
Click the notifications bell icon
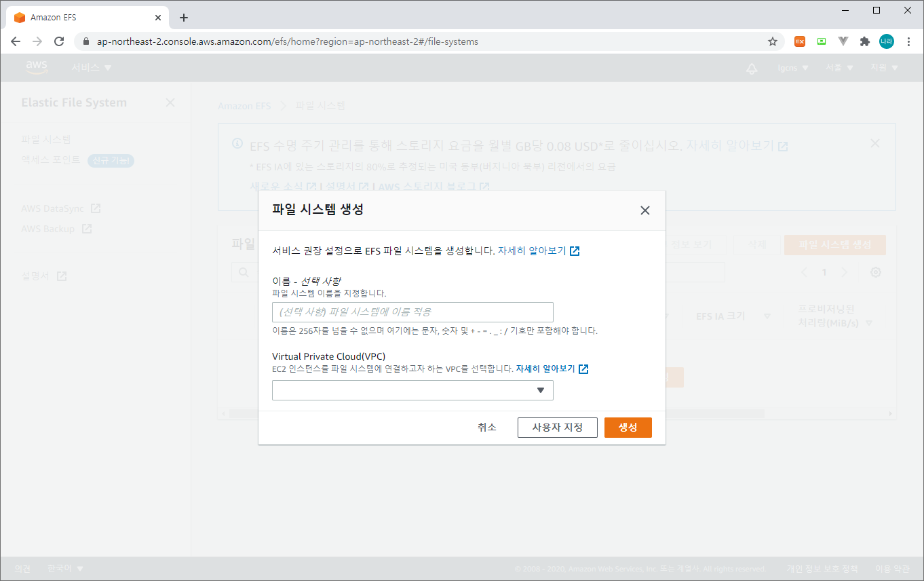pos(751,68)
